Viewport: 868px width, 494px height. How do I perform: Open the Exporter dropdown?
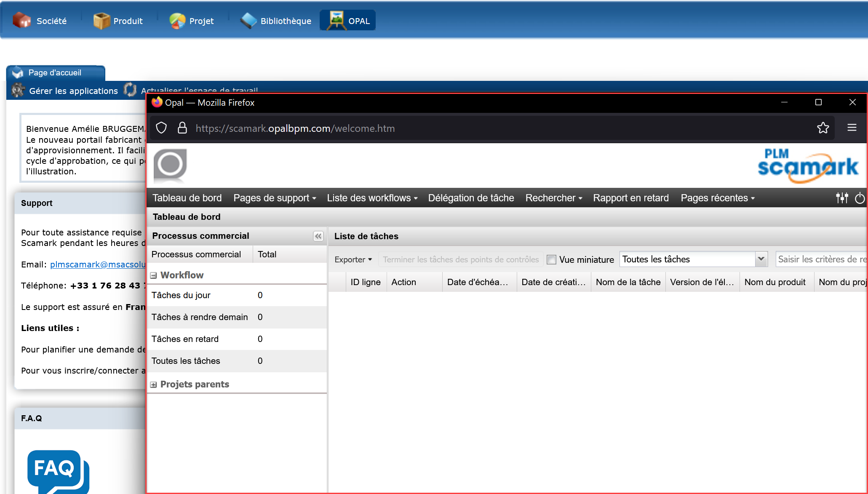point(353,259)
